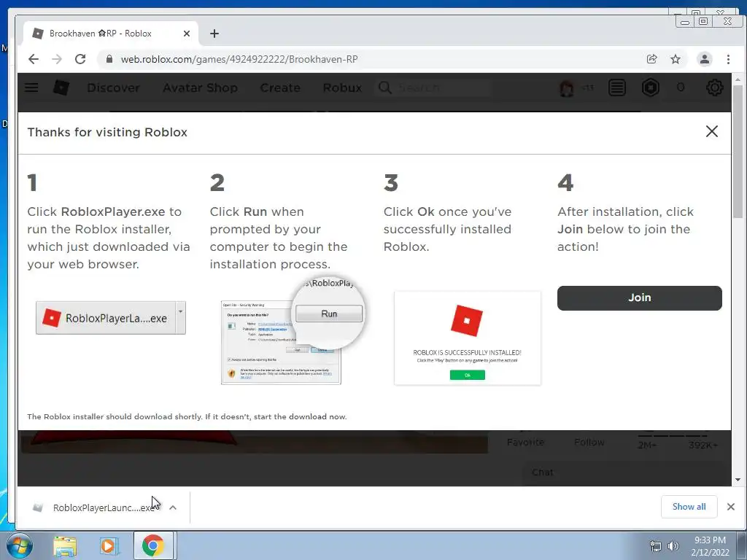Click the browser forward arrow
This screenshot has height=560, width=747.
click(x=57, y=59)
